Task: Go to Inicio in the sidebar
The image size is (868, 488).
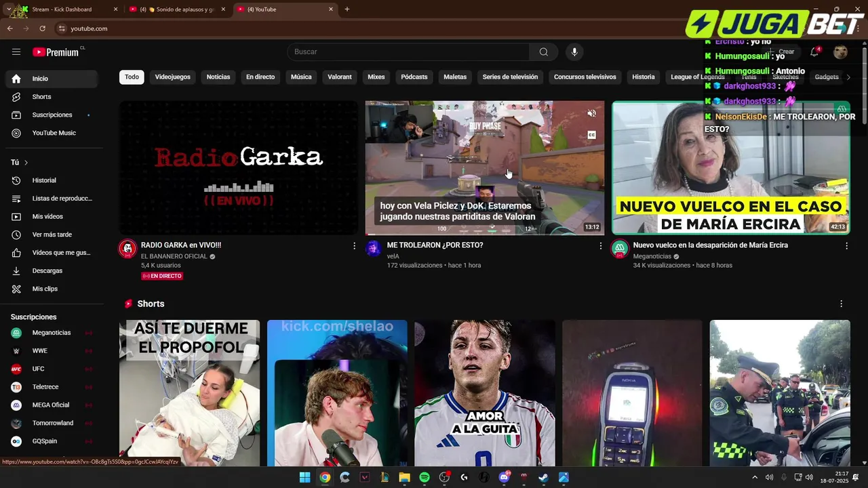Action: point(52,79)
